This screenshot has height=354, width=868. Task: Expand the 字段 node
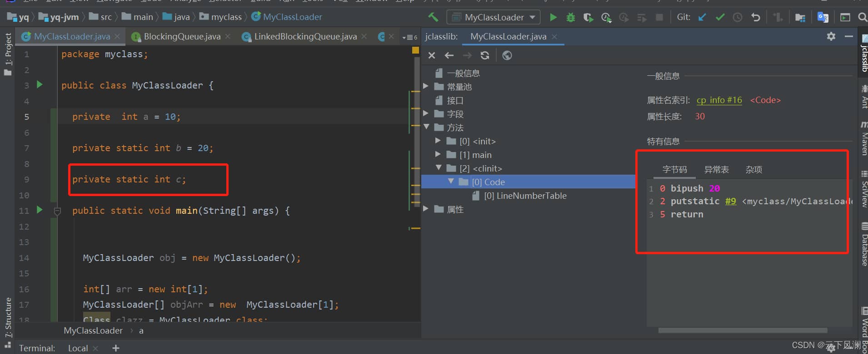[x=426, y=113]
